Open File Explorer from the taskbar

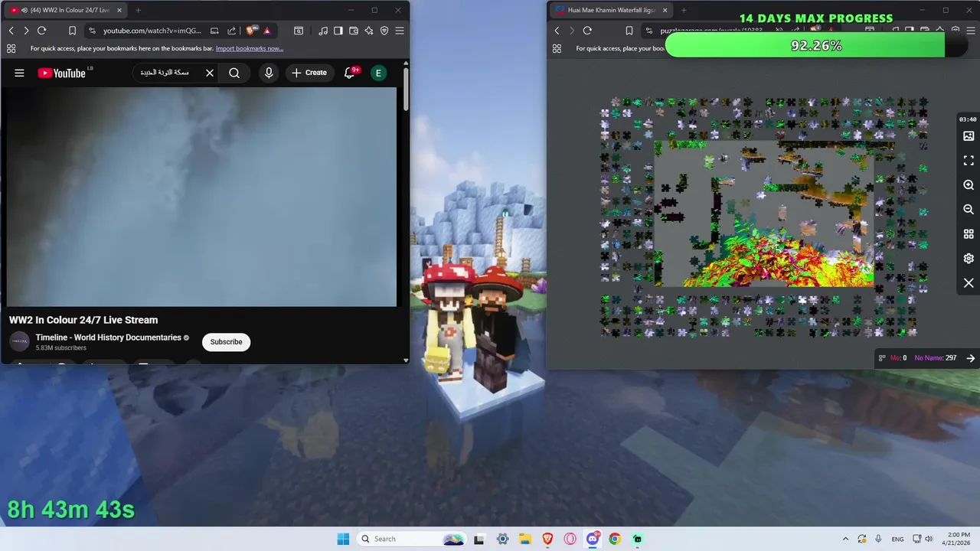(525, 539)
